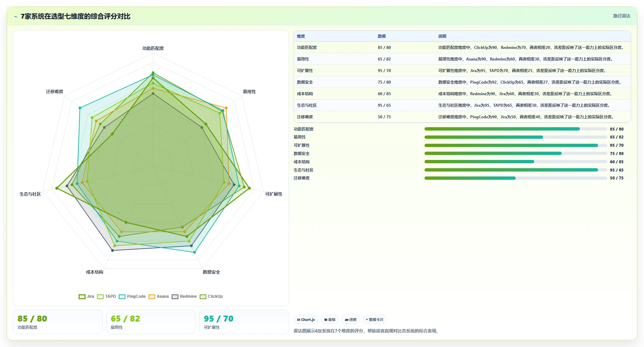Click the 易用性 progress bar
The height and width of the screenshot is (347, 644).
click(x=516, y=137)
